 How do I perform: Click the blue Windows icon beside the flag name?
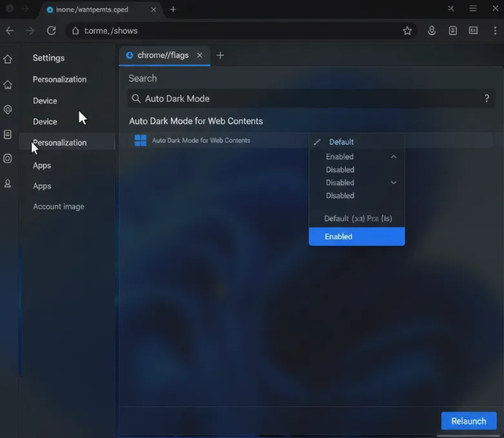140,141
